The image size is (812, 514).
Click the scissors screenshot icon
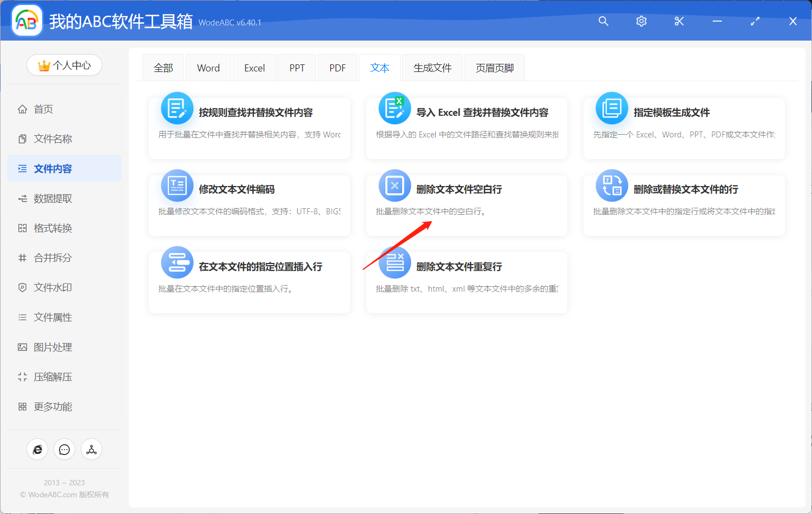(679, 21)
